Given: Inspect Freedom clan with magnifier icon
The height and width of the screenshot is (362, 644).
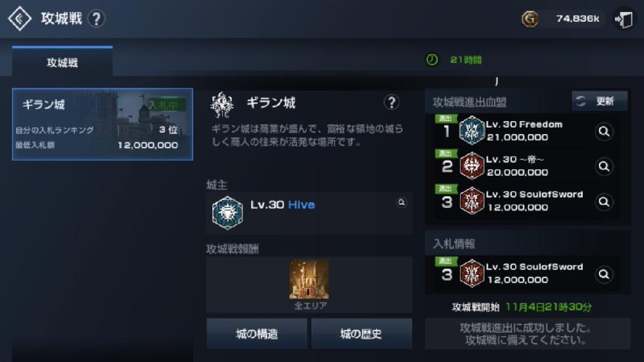Looking at the screenshot, I should tap(604, 131).
